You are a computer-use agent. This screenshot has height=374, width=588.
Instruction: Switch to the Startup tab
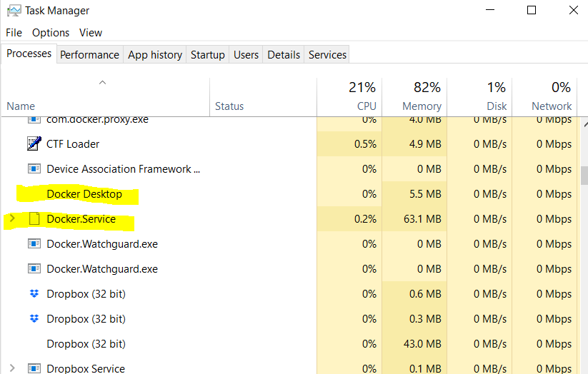(x=208, y=55)
